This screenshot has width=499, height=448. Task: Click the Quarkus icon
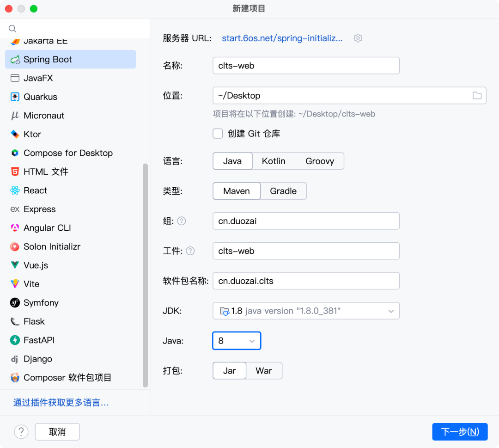[x=15, y=97]
